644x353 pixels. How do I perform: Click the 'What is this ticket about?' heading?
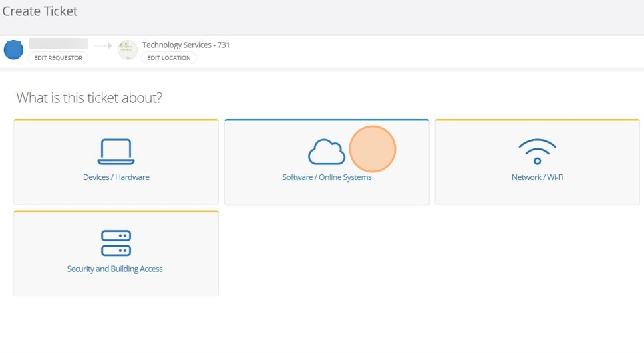tap(89, 98)
